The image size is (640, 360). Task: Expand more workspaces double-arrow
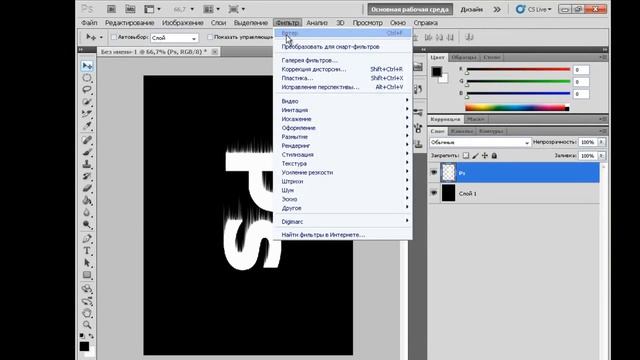pos(497,9)
